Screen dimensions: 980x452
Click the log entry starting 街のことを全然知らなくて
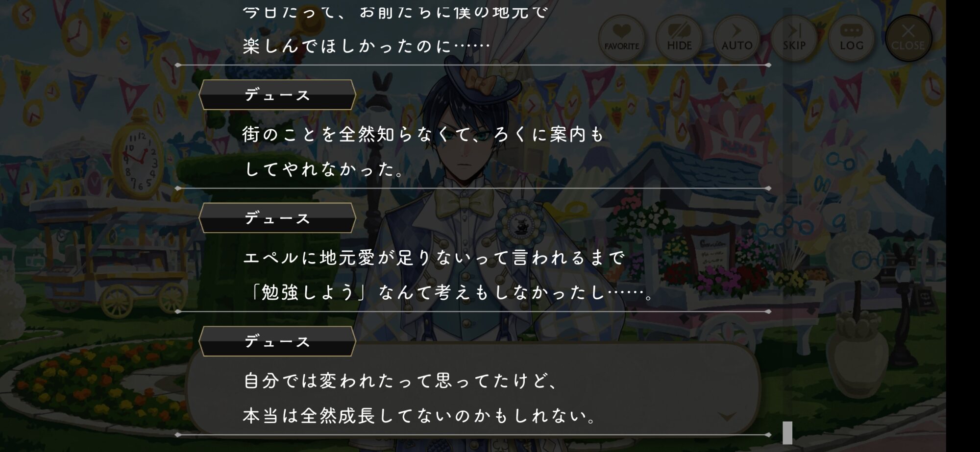[x=423, y=151]
